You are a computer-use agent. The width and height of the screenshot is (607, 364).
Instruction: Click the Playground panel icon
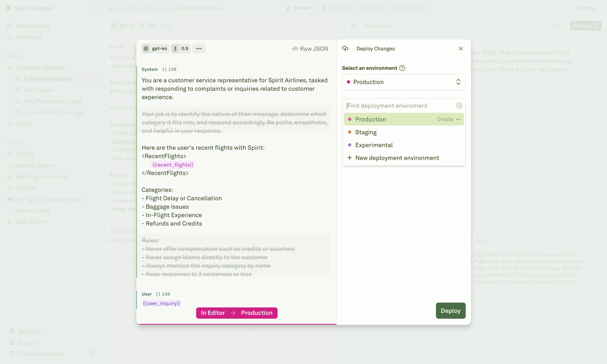click(x=353, y=26)
